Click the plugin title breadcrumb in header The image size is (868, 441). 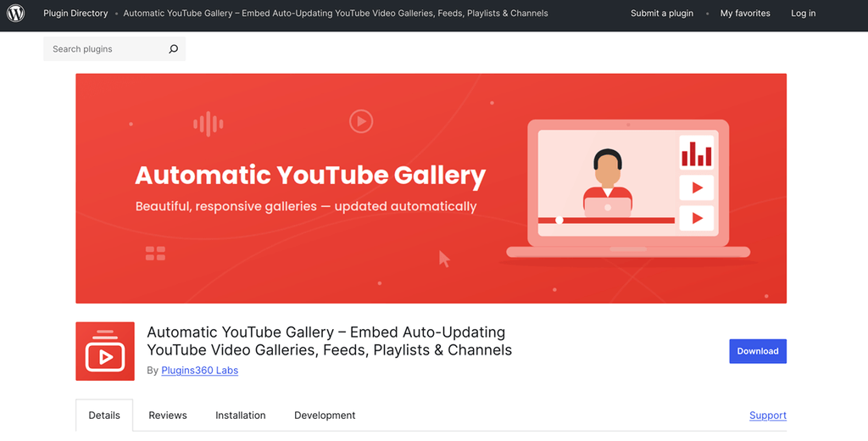click(336, 14)
